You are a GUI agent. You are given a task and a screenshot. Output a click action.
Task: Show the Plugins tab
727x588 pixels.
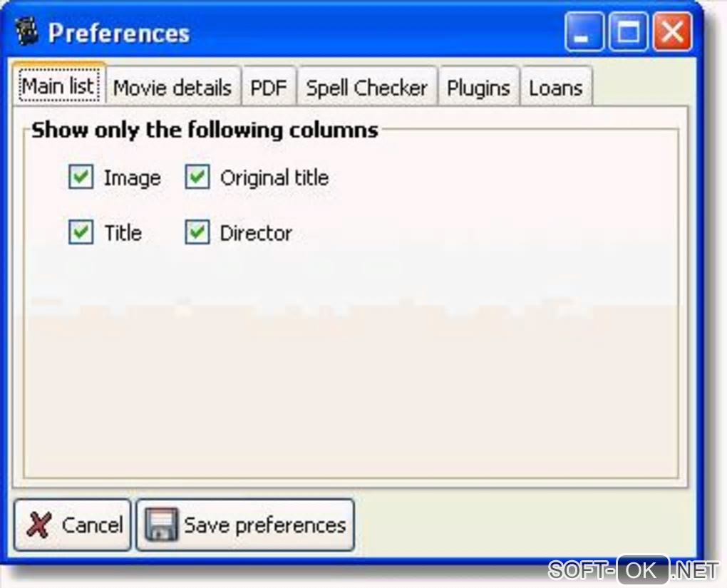[478, 88]
